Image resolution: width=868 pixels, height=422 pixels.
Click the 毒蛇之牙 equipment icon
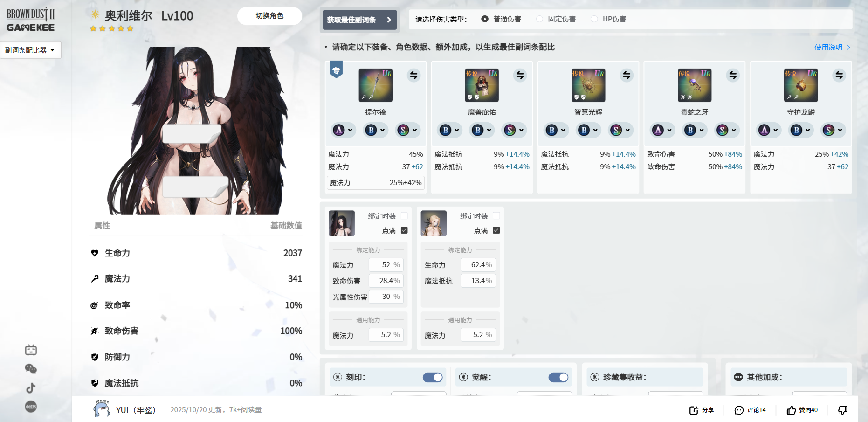(x=694, y=85)
